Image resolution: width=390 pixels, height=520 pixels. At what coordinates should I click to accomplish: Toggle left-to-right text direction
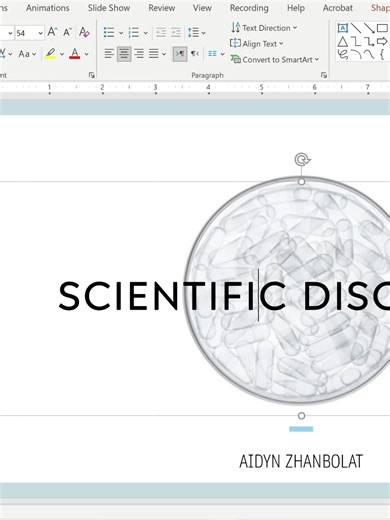point(180,54)
